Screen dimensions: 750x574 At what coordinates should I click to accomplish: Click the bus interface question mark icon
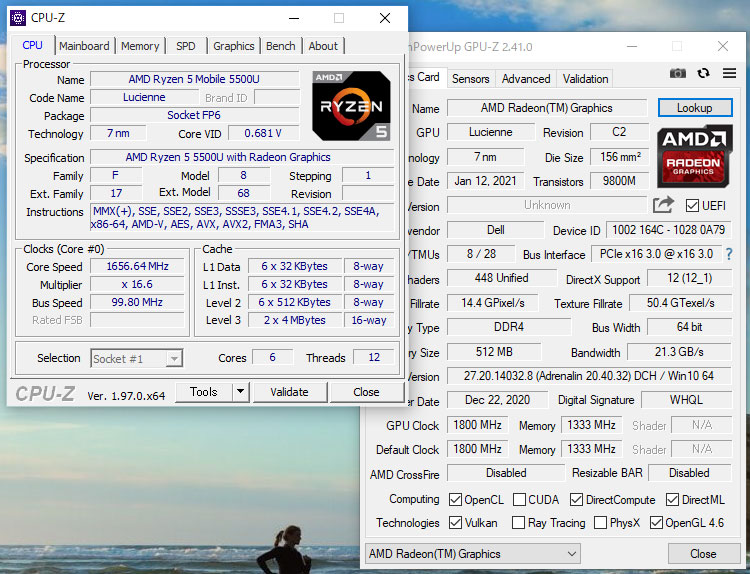pos(729,254)
